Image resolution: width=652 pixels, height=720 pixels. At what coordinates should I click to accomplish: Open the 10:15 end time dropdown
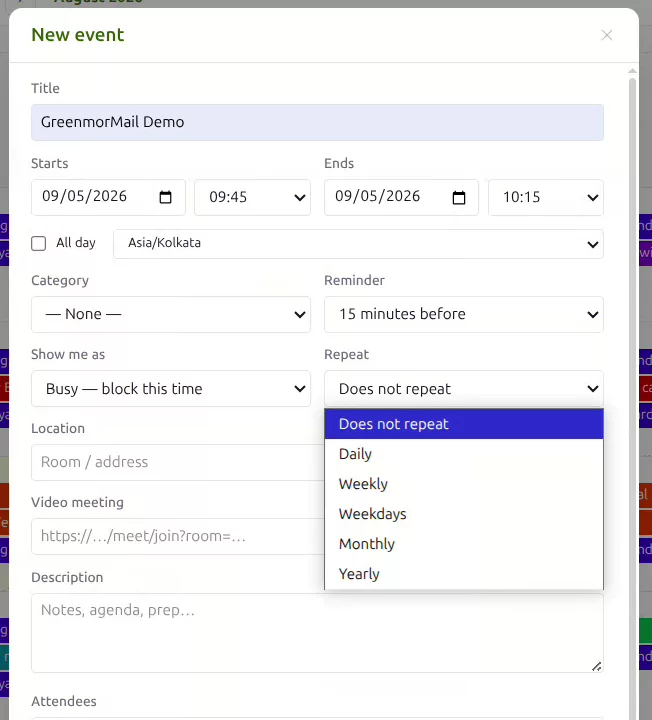click(546, 197)
